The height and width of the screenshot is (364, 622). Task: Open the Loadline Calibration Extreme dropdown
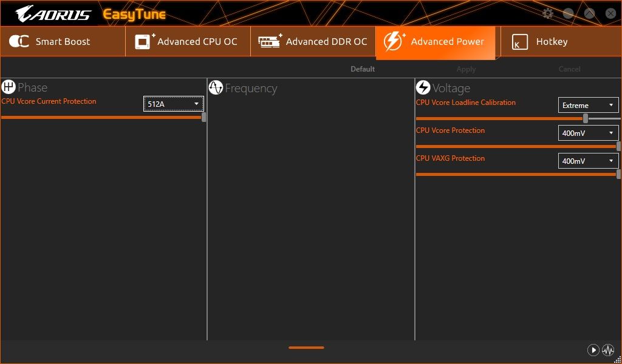point(588,106)
